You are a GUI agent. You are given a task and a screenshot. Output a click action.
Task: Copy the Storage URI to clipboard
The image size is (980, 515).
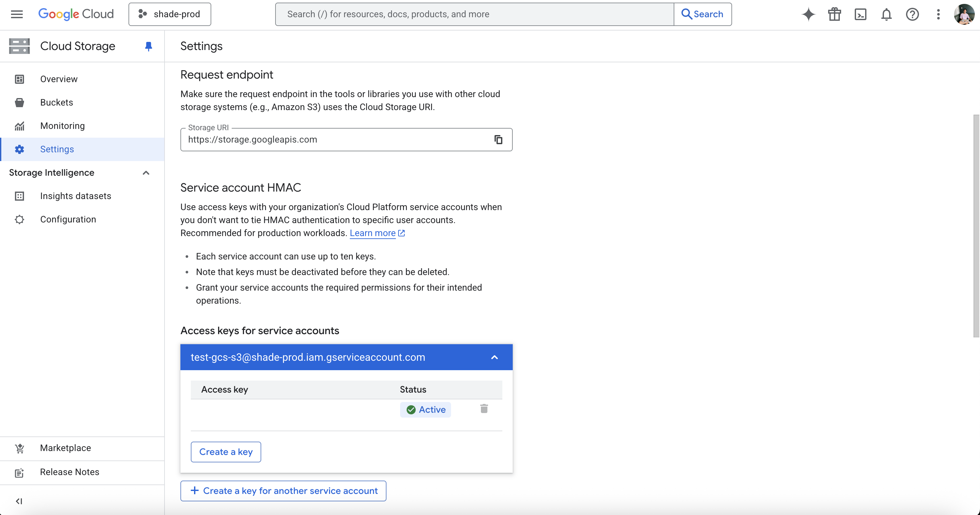498,140
